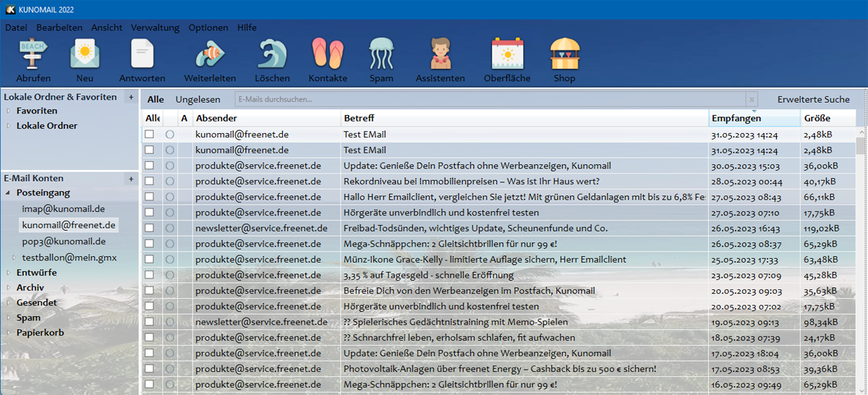Click the KUNOMAIL title bar logo
868x395 pixels.
(x=10, y=9)
